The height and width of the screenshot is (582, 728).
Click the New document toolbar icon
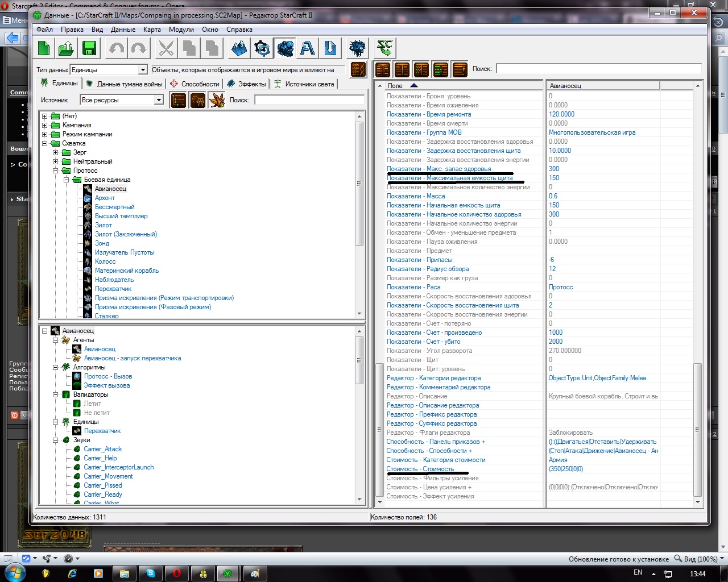pos(44,48)
